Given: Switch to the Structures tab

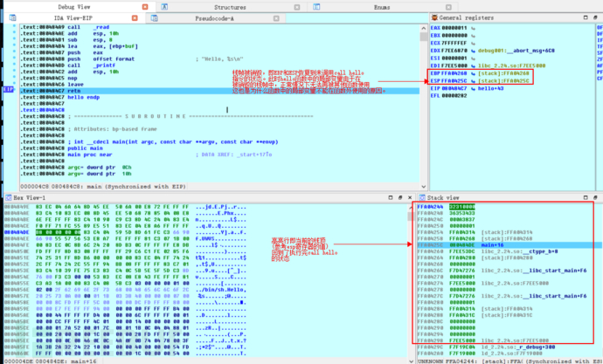Looking at the screenshot, I should coord(230,7).
